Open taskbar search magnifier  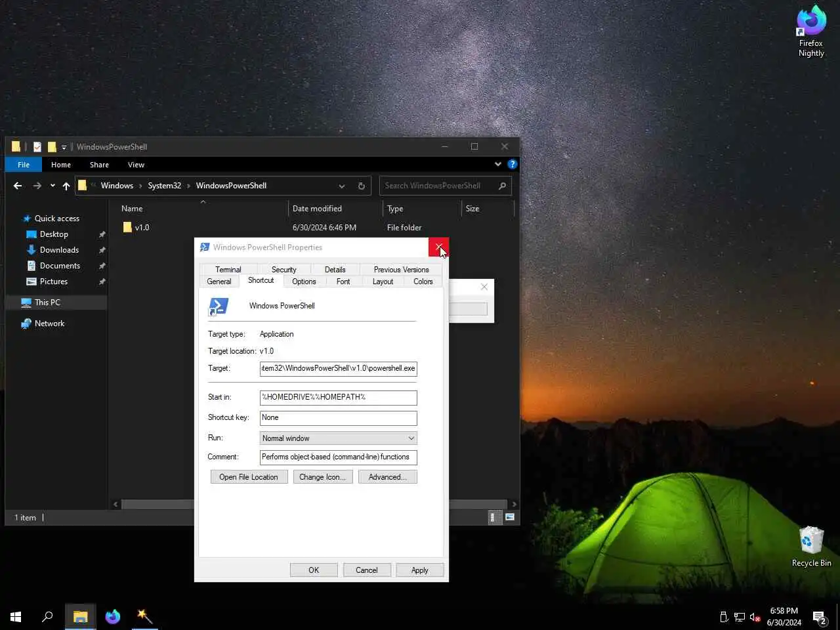(x=47, y=617)
